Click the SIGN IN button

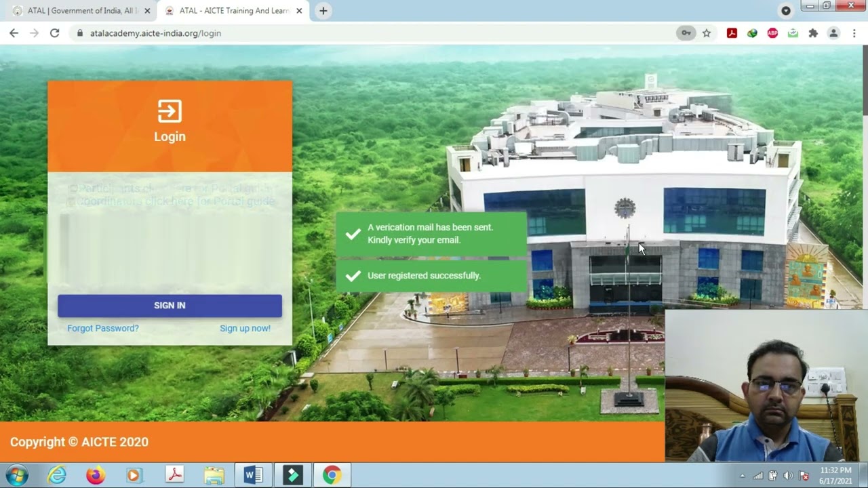pyautogui.click(x=170, y=306)
